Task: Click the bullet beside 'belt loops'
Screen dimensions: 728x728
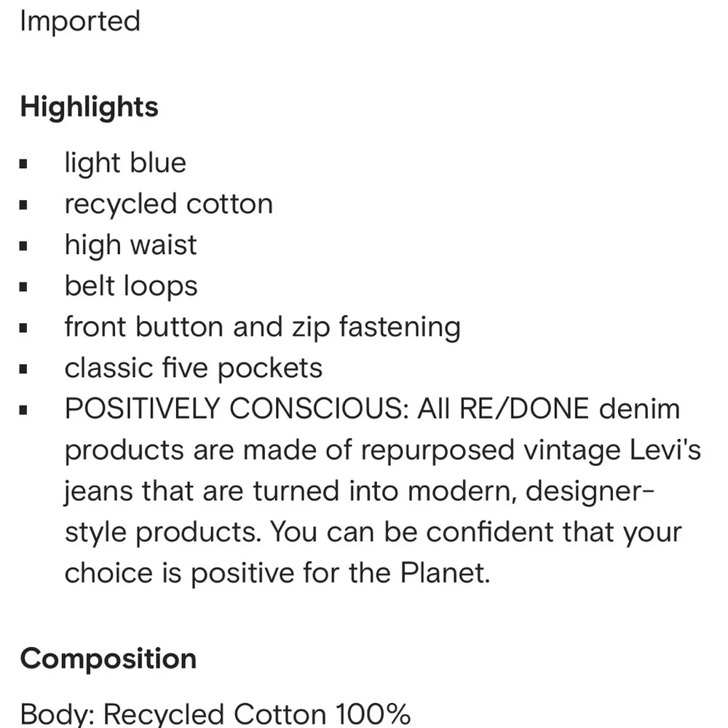Action: point(24,287)
